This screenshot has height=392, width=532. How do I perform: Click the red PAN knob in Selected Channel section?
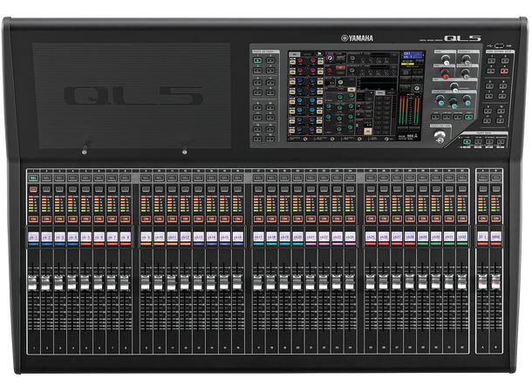[445, 74]
